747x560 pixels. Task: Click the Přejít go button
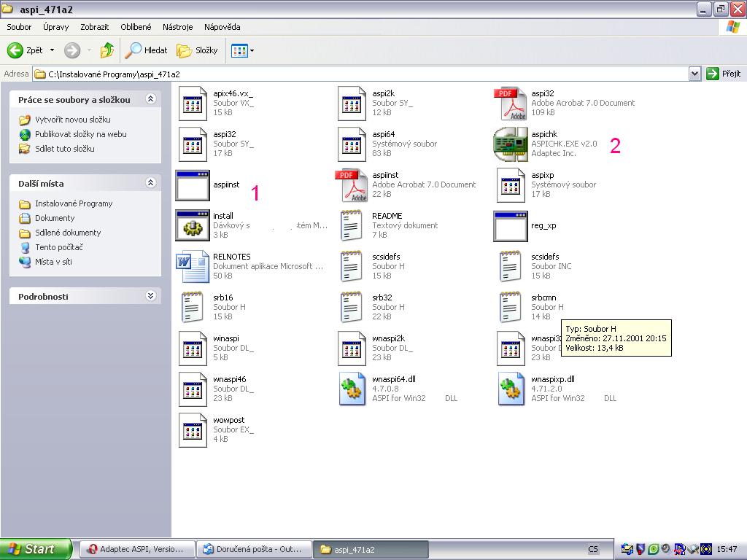tap(724, 74)
